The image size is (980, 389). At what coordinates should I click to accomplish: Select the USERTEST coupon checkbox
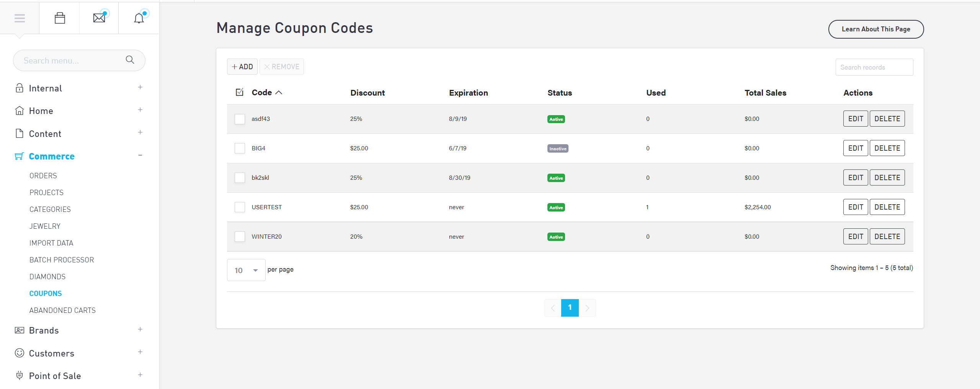pyautogui.click(x=240, y=207)
